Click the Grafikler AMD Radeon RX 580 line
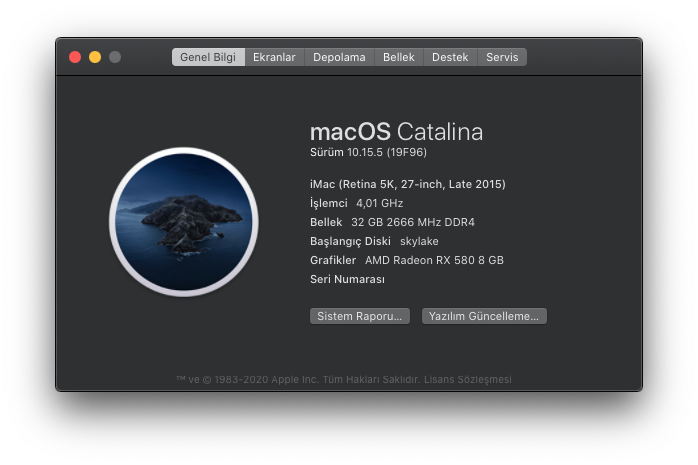This screenshot has width=698, height=465. click(x=407, y=260)
